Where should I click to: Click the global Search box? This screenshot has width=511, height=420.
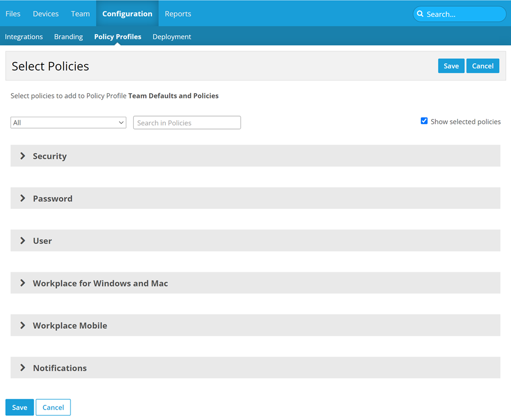tap(463, 14)
